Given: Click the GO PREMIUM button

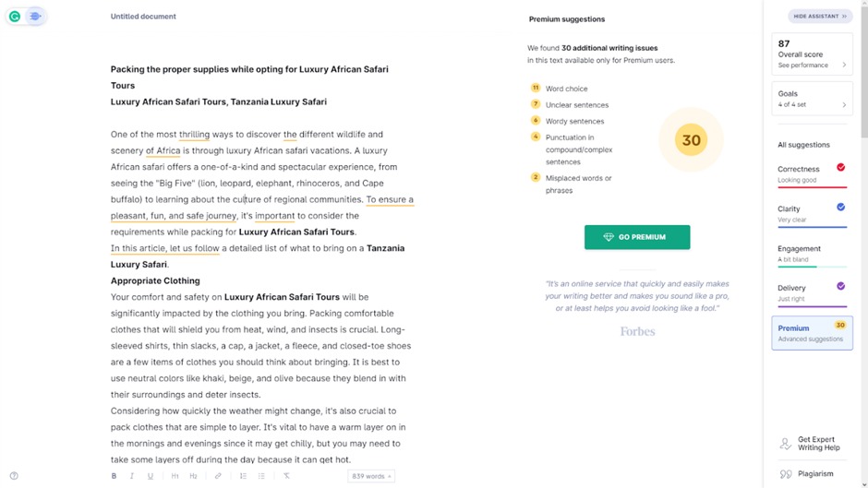Looking at the screenshot, I should pos(637,237).
